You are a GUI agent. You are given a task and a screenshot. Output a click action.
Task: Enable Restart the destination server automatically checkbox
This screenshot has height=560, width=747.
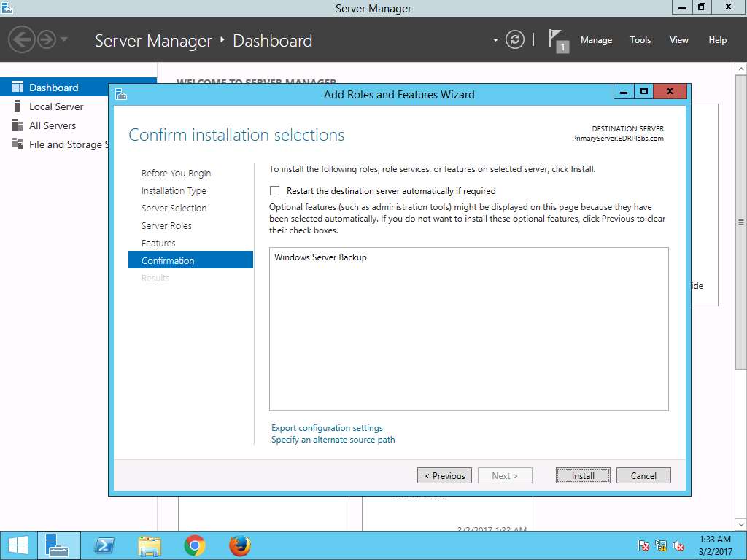(x=275, y=191)
